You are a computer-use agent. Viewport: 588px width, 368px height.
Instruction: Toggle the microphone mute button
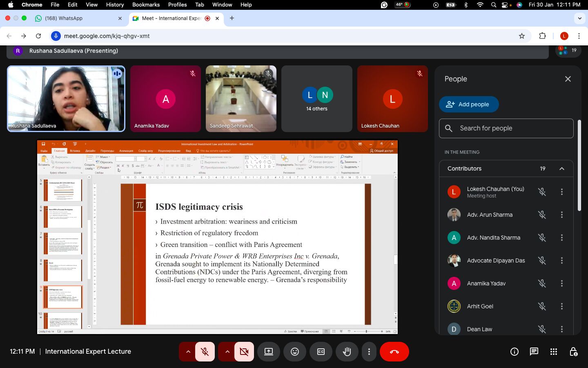pos(205,352)
